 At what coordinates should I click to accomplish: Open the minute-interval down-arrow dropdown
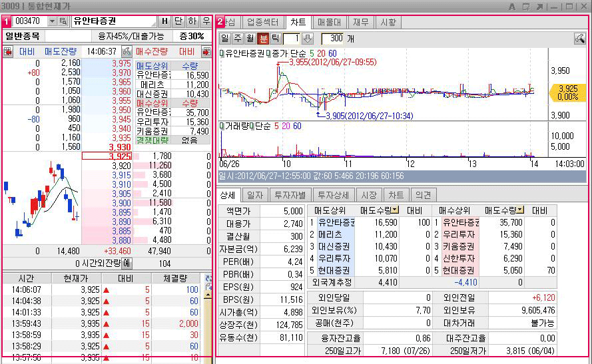pos(308,38)
